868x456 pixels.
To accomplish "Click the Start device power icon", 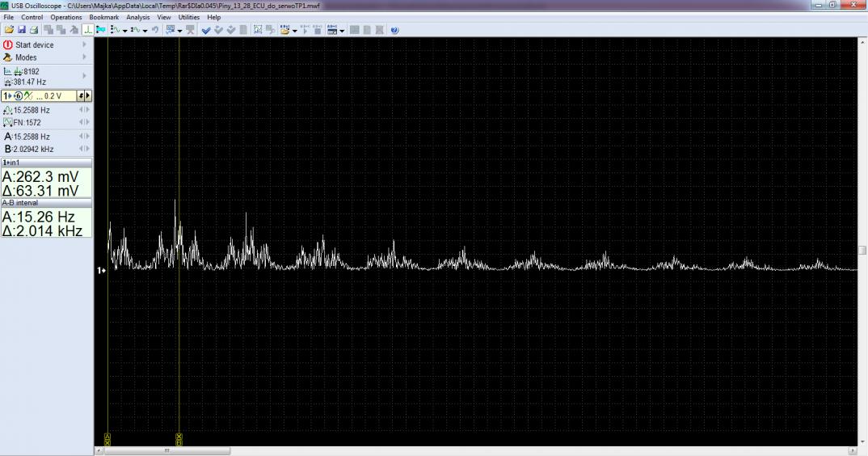I will click(8, 45).
